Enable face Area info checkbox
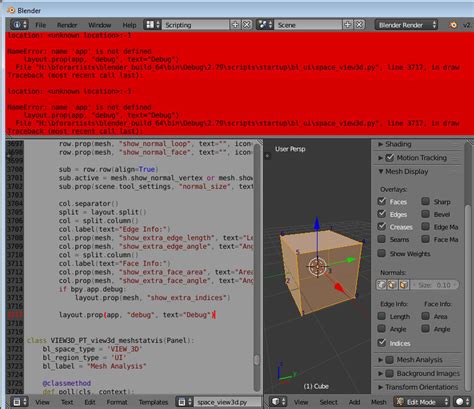Image resolution: width=474 pixels, height=409 pixels. [425, 316]
